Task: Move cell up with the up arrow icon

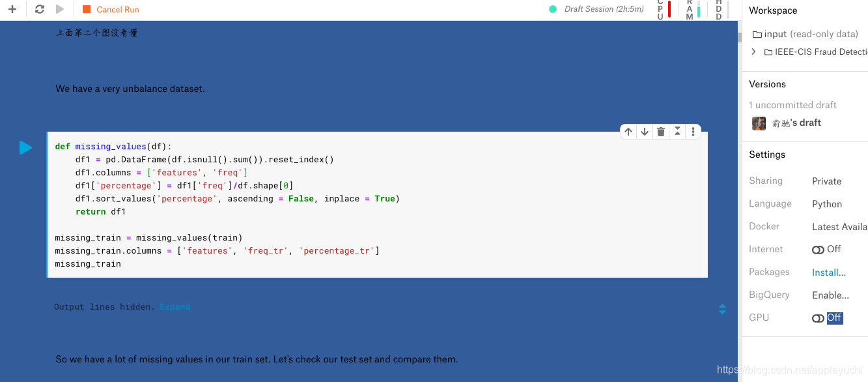Action: (628, 132)
